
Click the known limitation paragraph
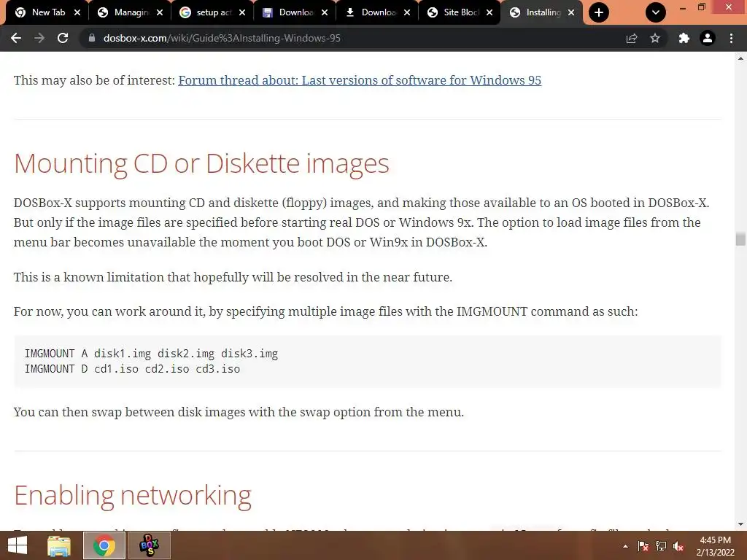point(233,276)
